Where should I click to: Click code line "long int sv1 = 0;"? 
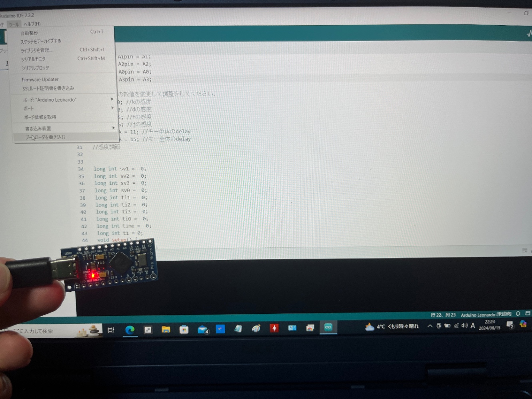click(120, 169)
